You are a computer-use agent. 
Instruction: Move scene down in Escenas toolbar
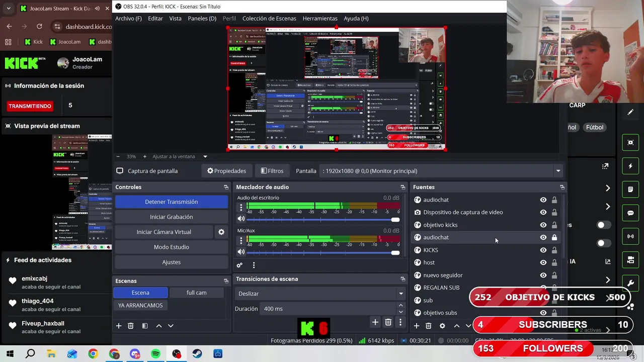171,326
